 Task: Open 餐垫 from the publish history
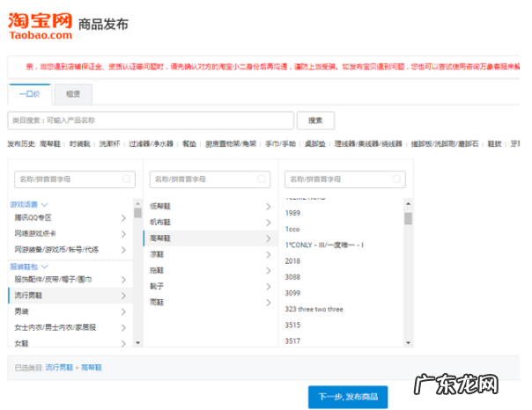[x=189, y=144]
